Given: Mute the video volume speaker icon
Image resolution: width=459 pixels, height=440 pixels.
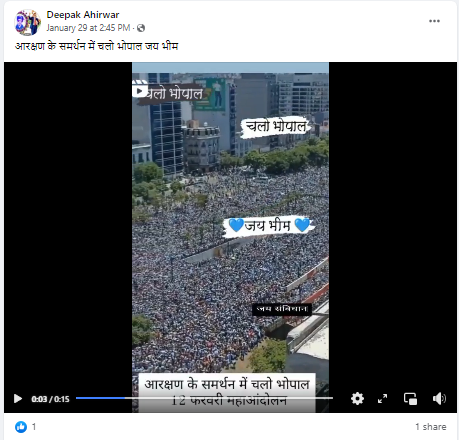Looking at the screenshot, I should [x=439, y=398].
